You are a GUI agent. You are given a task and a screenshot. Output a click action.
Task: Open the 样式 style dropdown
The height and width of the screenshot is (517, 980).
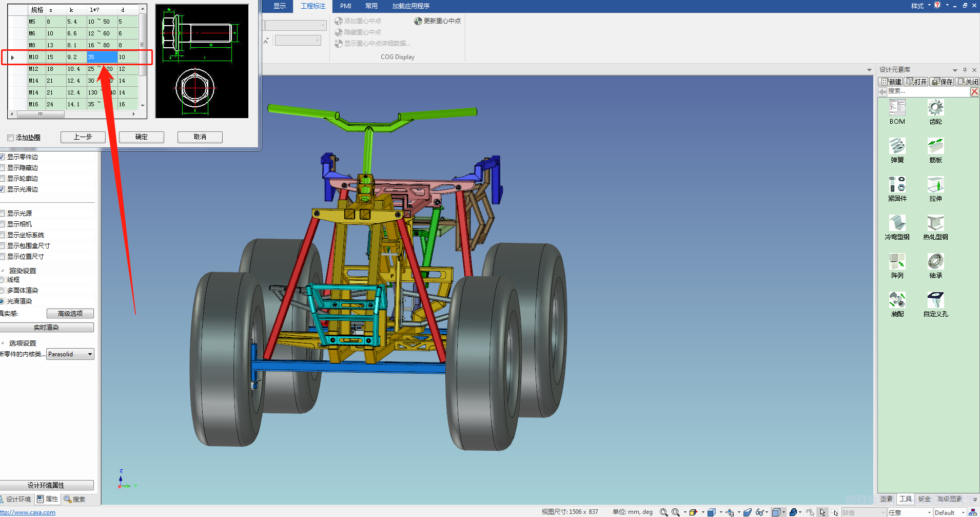coord(920,6)
